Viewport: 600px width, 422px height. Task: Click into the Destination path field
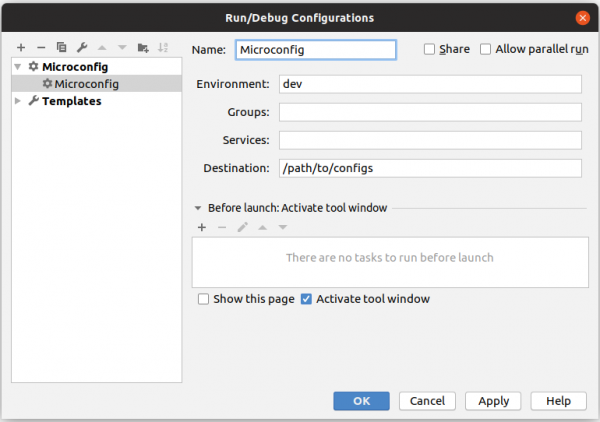click(x=430, y=168)
